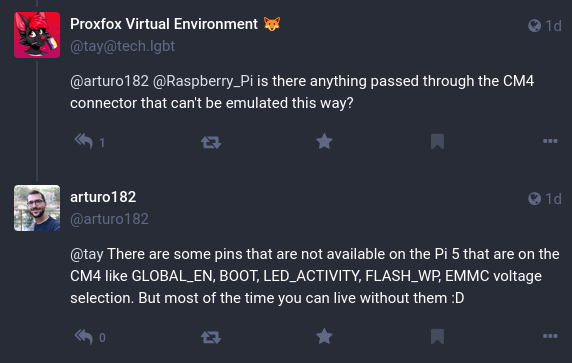
Task: Reply to Proxfox Virtual Environment's post
Action: click(84, 141)
